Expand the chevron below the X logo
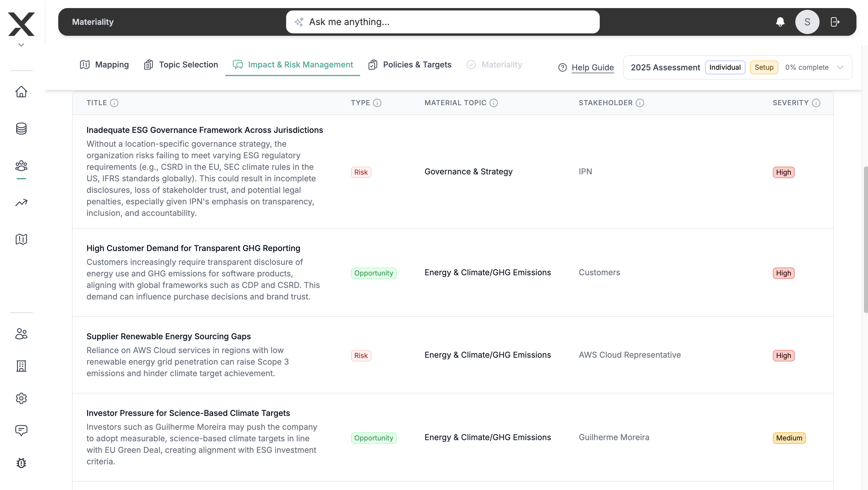 point(21,45)
